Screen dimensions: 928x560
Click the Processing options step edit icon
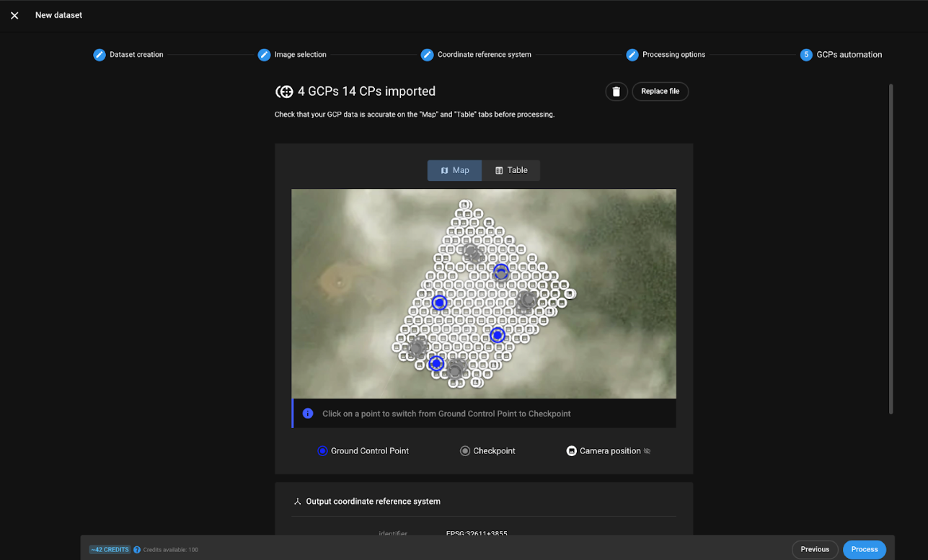pyautogui.click(x=632, y=54)
